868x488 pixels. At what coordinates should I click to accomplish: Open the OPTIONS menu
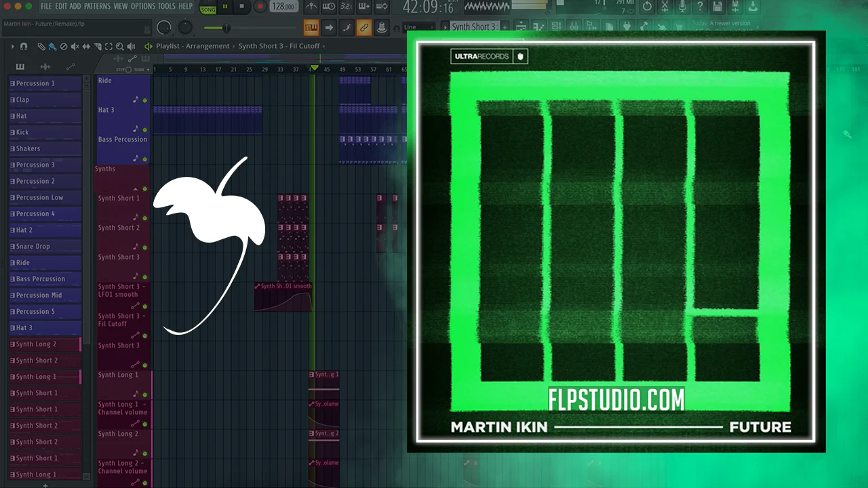tap(143, 6)
